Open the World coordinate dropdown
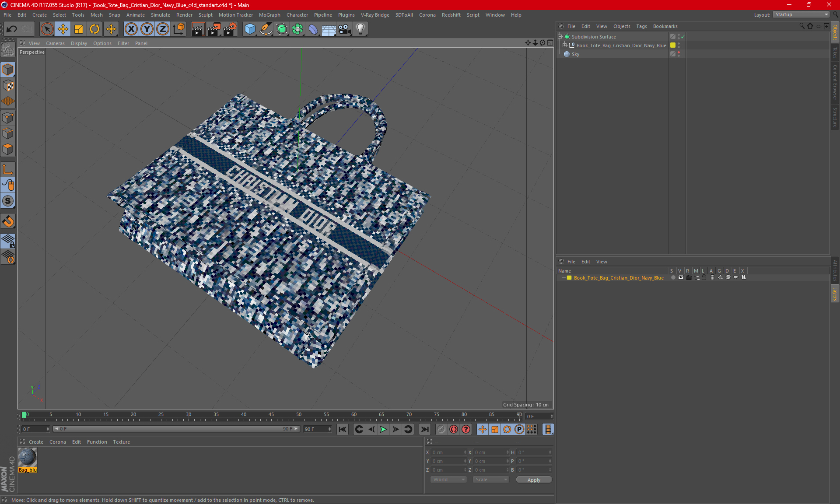Viewport: 840px width, 504px height. coord(448,480)
